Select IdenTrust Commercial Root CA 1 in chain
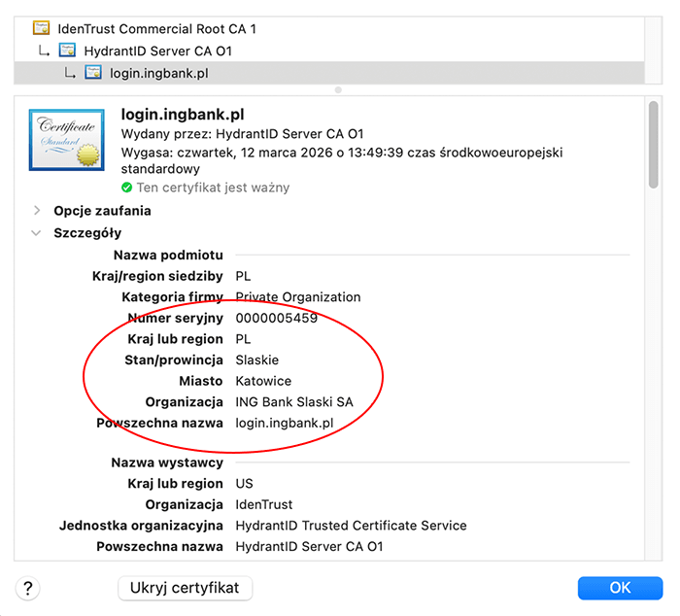The width and height of the screenshot is (680, 616). pyautogui.click(x=156, y=29)
